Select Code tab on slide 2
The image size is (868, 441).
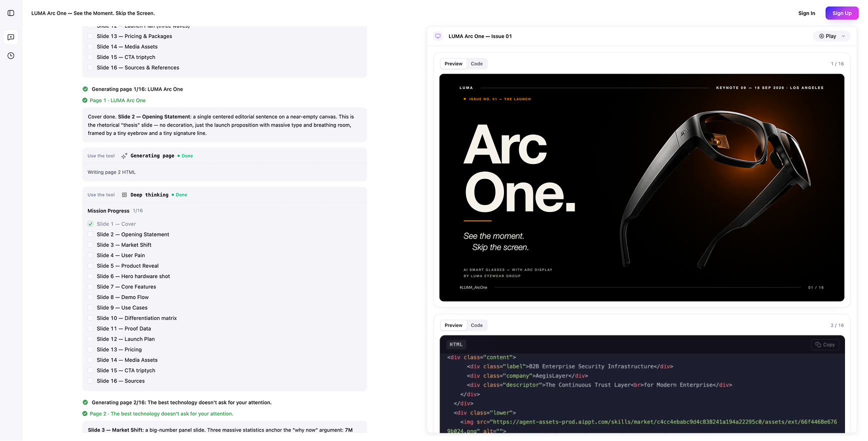pos(476,325)
